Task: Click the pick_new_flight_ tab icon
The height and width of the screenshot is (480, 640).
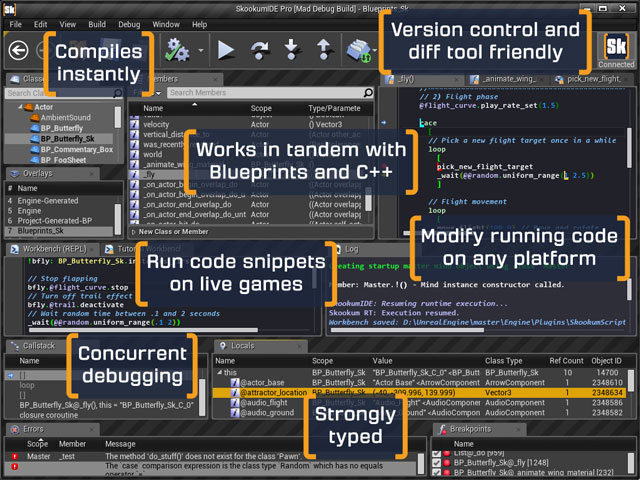Action: pyautogui.click(x=559, y=80)
